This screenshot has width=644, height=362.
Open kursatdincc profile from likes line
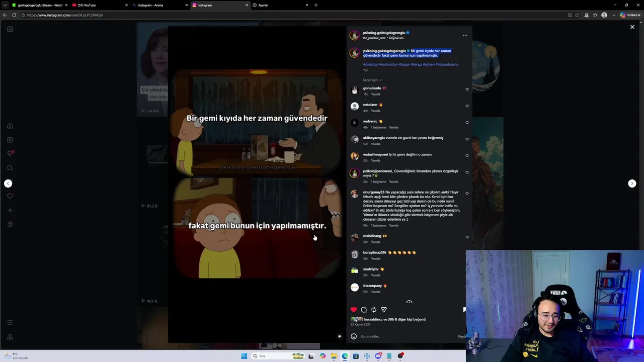click(373, 319)
